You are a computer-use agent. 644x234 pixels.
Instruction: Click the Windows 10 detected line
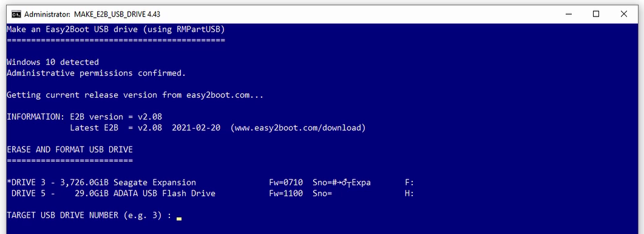click(x=53, y=63)
